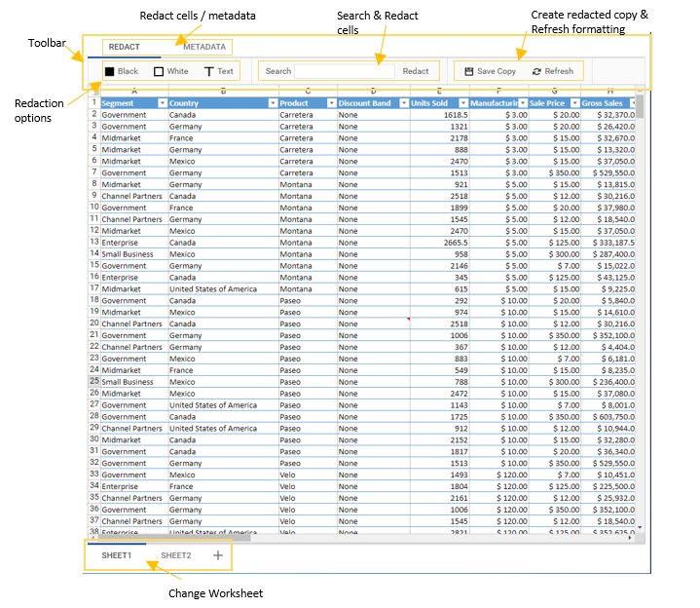The image size is (700, 608).
Task: Switch to the SHEET2 tab
Action: tap(176, 555)
